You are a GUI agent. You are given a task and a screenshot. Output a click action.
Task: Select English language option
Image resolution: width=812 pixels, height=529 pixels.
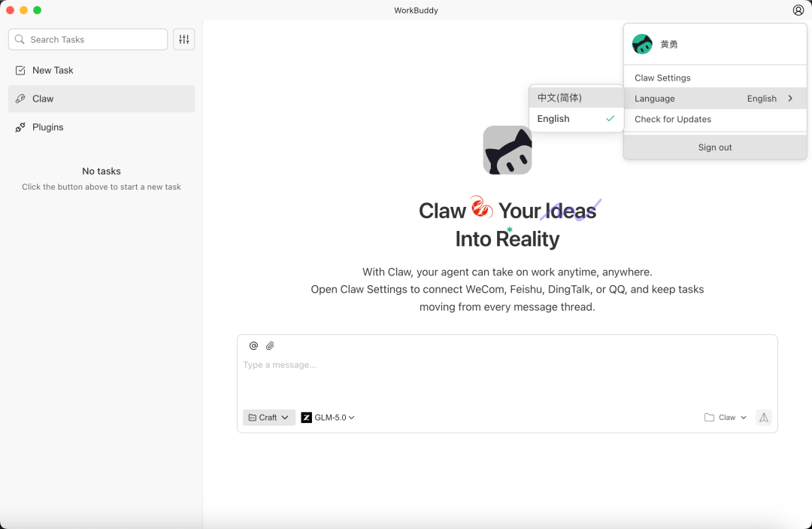[x=576, y=119]
